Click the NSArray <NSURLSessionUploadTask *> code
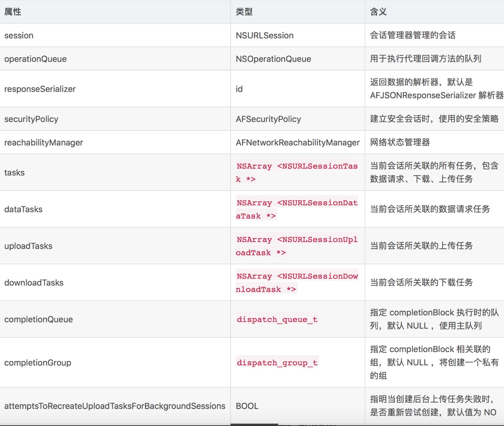 pos(297,246)
